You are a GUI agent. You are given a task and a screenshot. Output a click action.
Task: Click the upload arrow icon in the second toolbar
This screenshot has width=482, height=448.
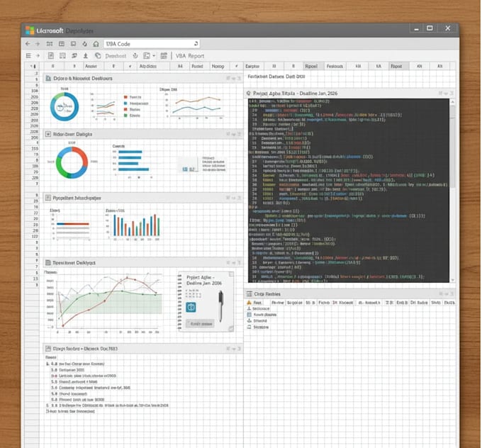point(86,56)
